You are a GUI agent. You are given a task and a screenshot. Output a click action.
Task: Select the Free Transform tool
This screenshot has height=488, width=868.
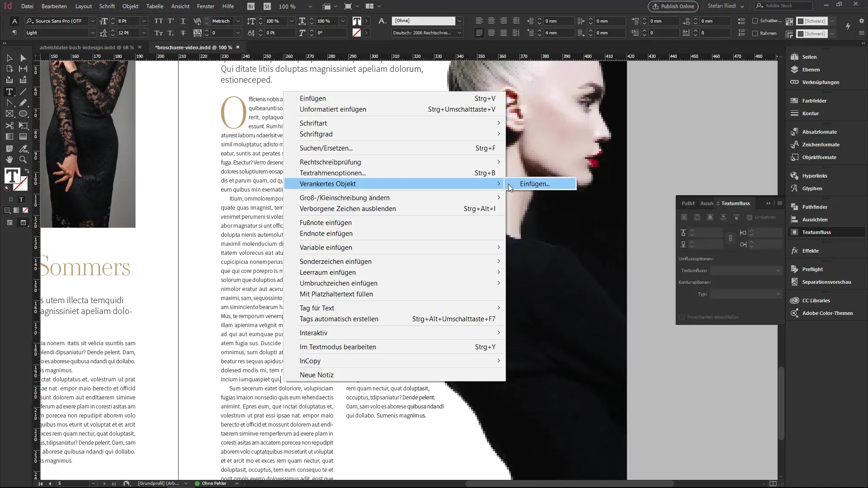click(x=23, y=126)
